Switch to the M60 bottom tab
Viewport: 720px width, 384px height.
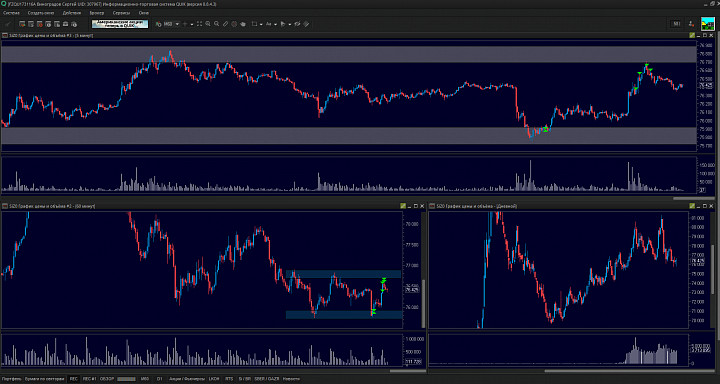tap(145, 379)
